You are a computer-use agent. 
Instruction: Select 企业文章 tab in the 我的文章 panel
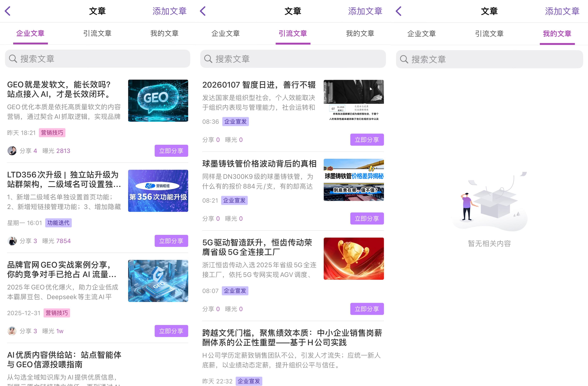point(422,34)
